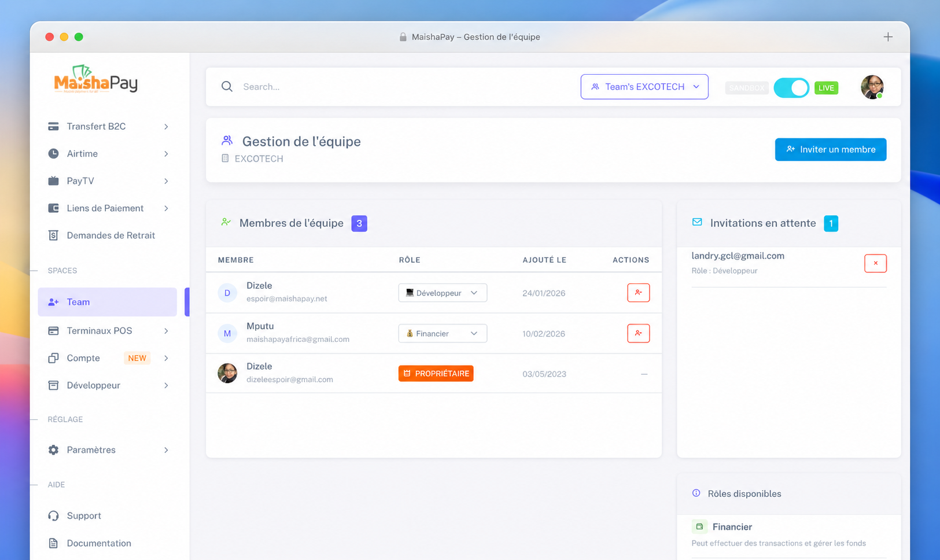Click the Invitations en attente envelope icon
Screen dimensions: 940x560
click(697, 222)
